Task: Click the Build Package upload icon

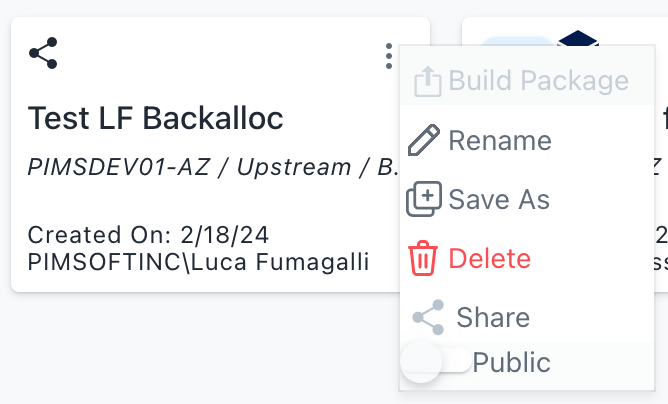Action: [427, 81]
